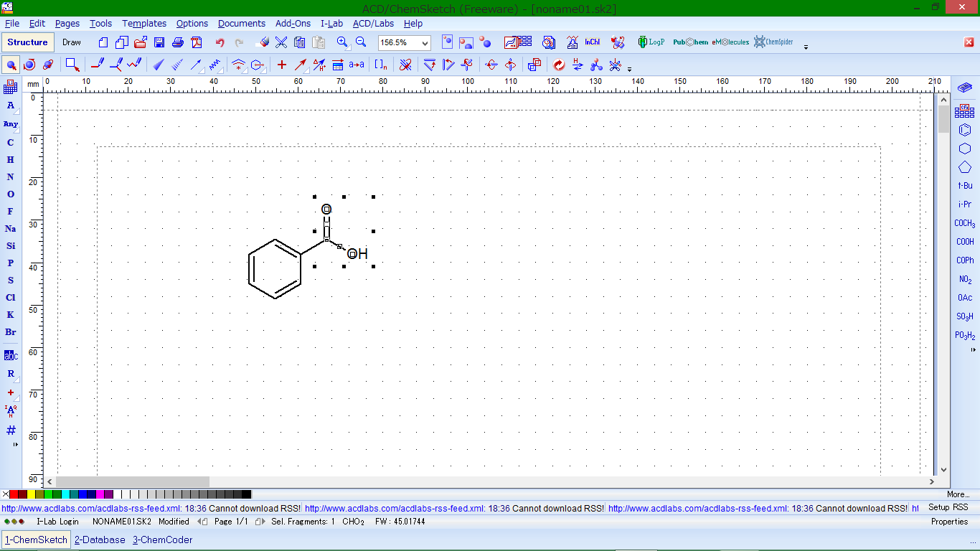Pick the red color swatch
This screenshot has height=551, width=980.
click(14, 494)
